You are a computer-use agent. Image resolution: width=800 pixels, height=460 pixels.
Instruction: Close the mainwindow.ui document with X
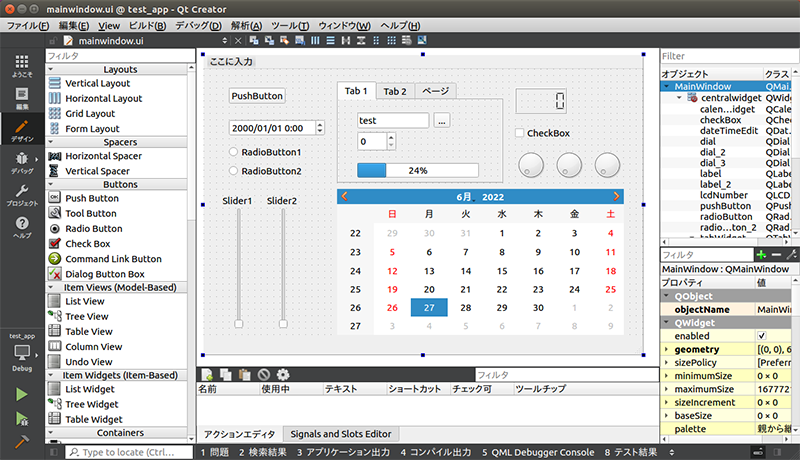pos(238,41)
